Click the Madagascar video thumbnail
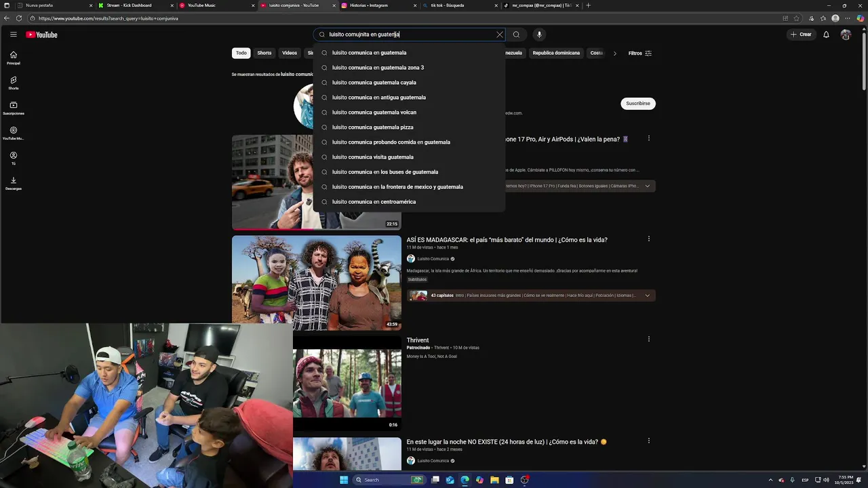Image resolution: width=868 pixels, height=488 pixels. pos(317,283)
